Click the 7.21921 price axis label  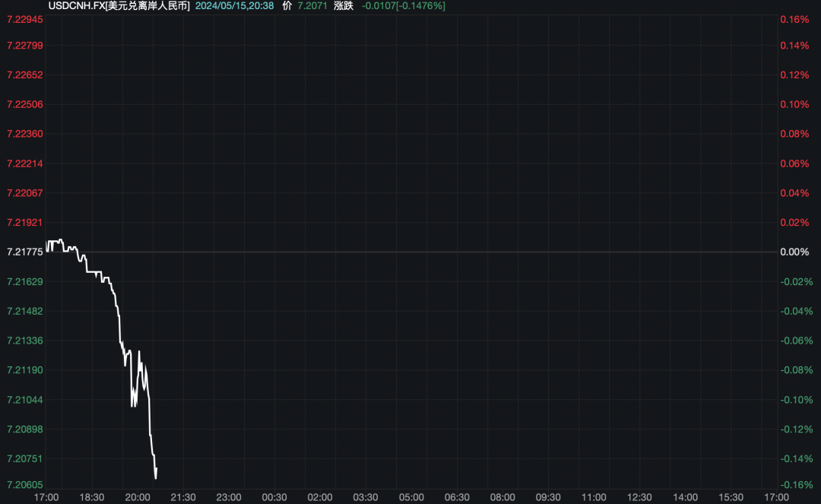tap(24, 223)
